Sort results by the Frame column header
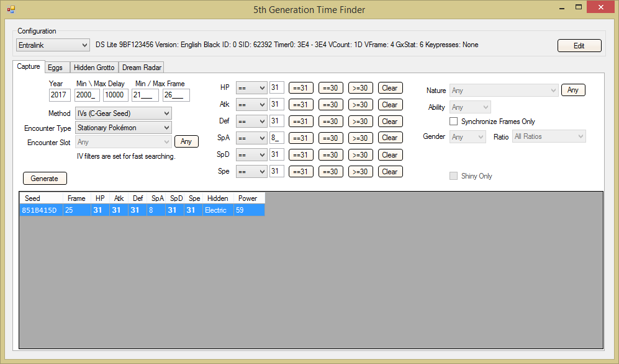 tap(76, 198)
